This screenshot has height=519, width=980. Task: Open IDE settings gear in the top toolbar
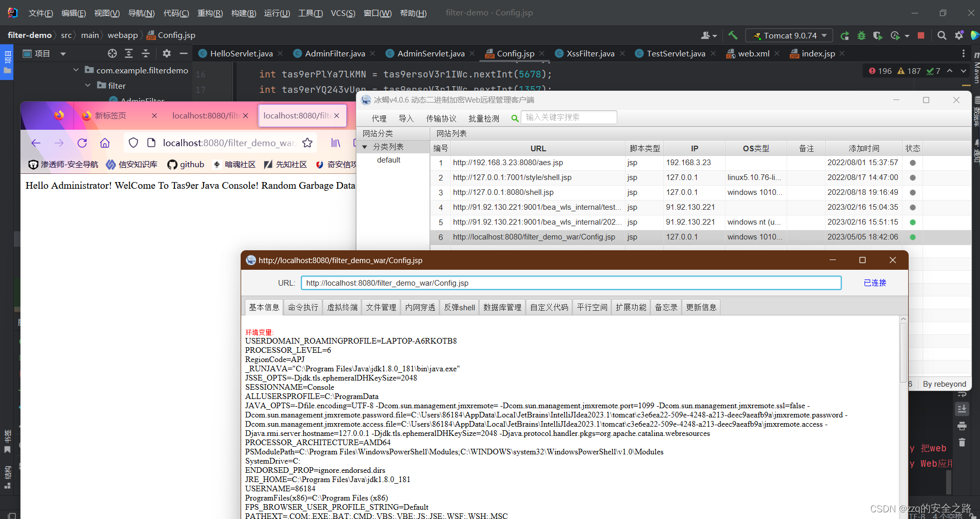point(958,35)
